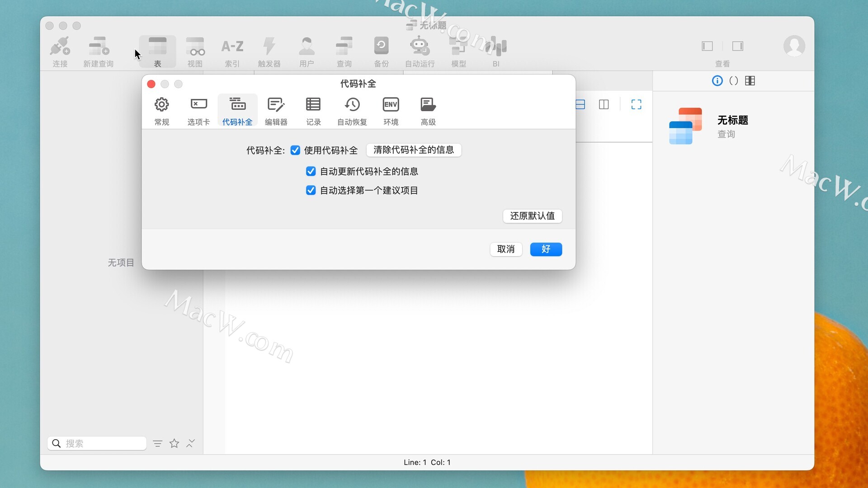Toggle the right sidebar view icon
868x488 pixels.
tap(738, 46)
